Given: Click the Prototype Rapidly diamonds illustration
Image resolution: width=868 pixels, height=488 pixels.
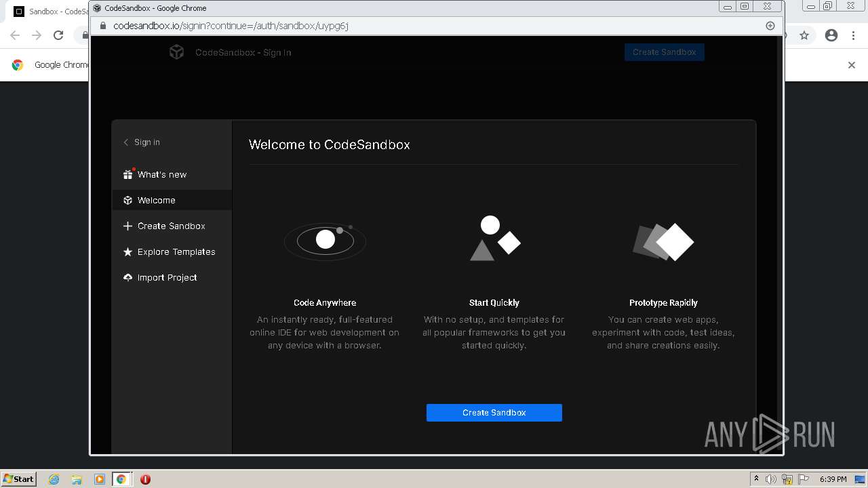Looking at the screenshot, I should (x=663, y=241).
